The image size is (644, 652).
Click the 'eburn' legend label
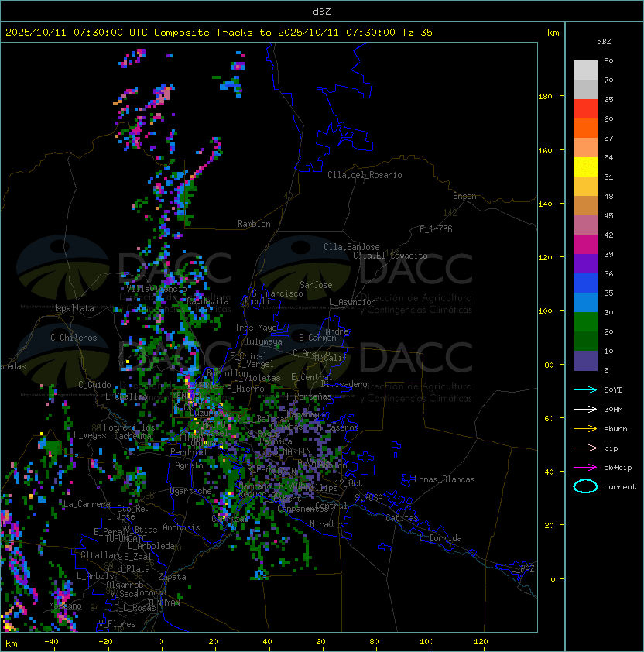coord(615,429)
